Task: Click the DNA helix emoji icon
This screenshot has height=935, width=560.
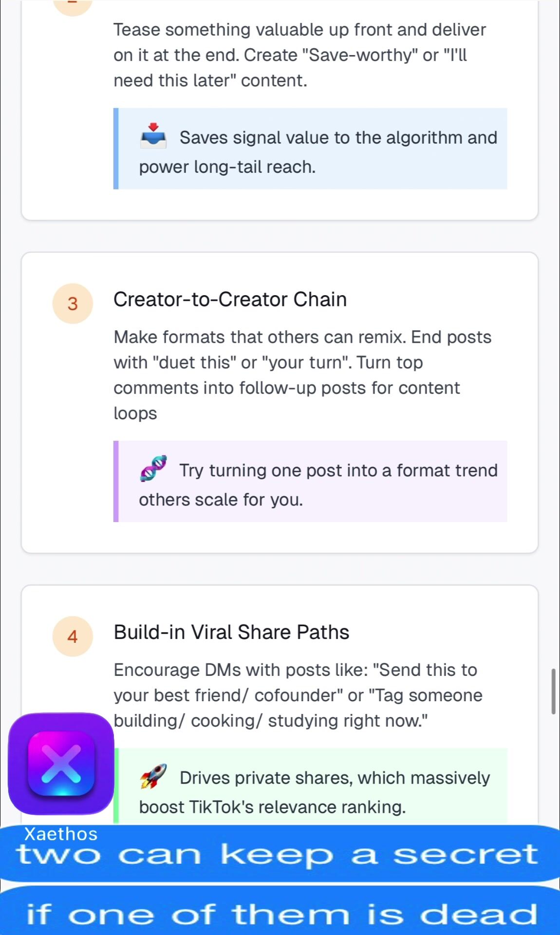Action: [x=153, y=468]
